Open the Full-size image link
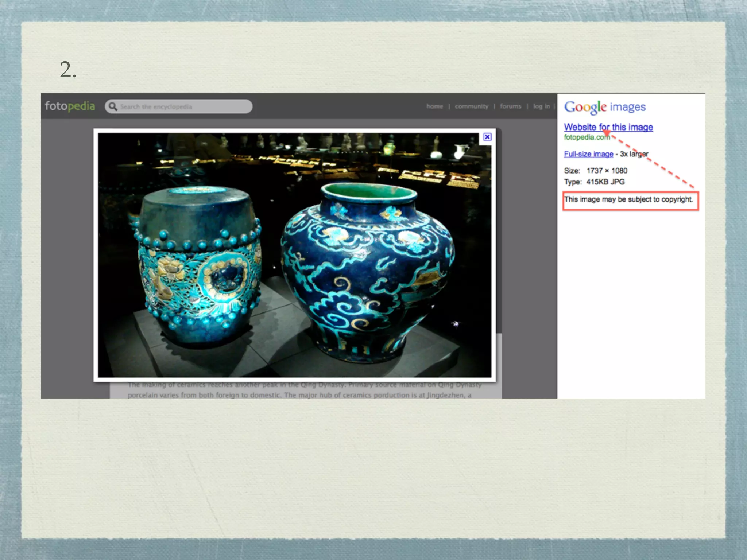The image size is (747, 560). coord(588,154)
